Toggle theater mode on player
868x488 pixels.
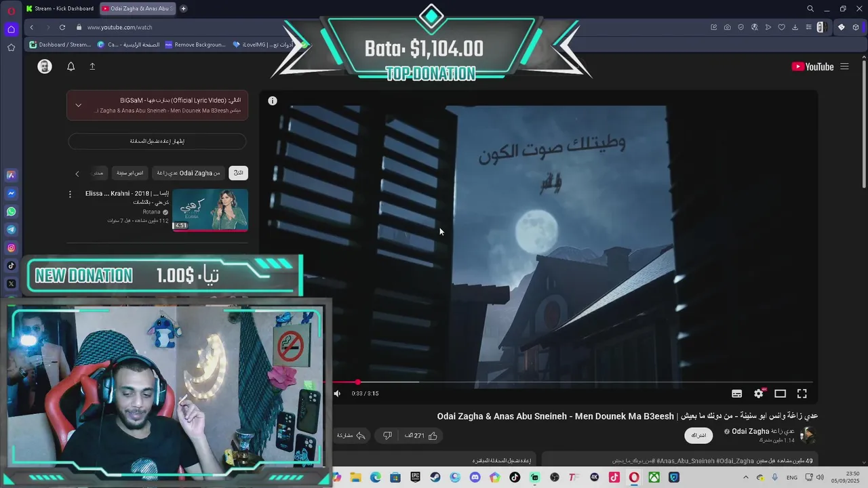781,393
